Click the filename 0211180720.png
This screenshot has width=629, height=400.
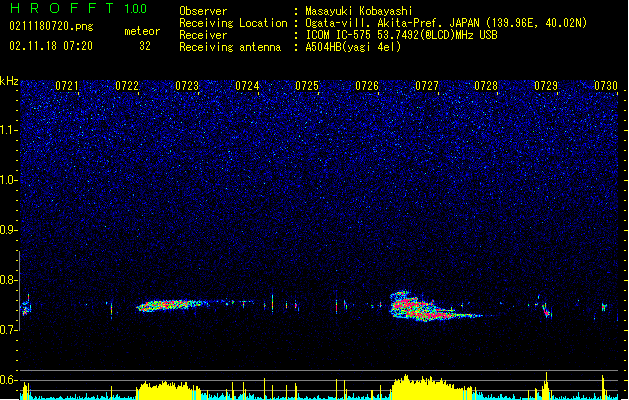[51, 26]
